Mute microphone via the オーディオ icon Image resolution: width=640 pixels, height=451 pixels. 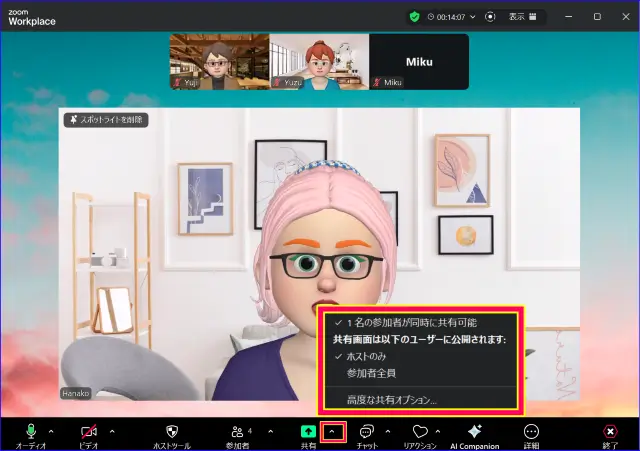point(31,431)
